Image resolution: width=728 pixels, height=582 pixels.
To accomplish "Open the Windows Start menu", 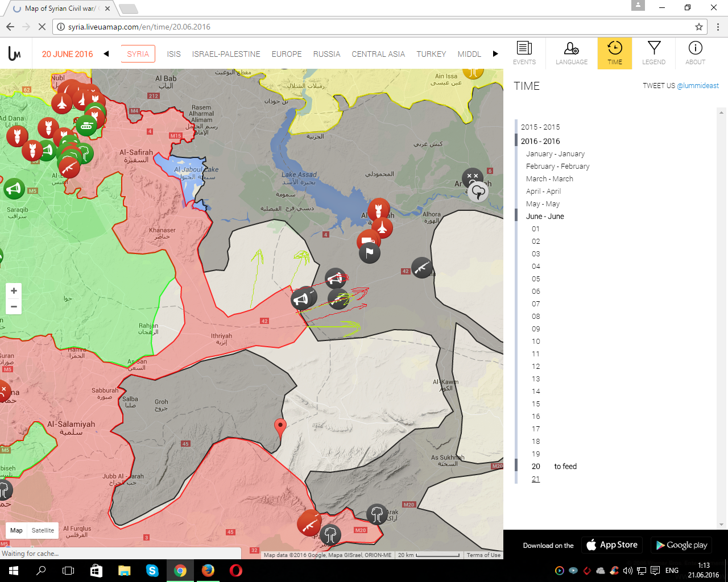I will click(x=14, y=571).
